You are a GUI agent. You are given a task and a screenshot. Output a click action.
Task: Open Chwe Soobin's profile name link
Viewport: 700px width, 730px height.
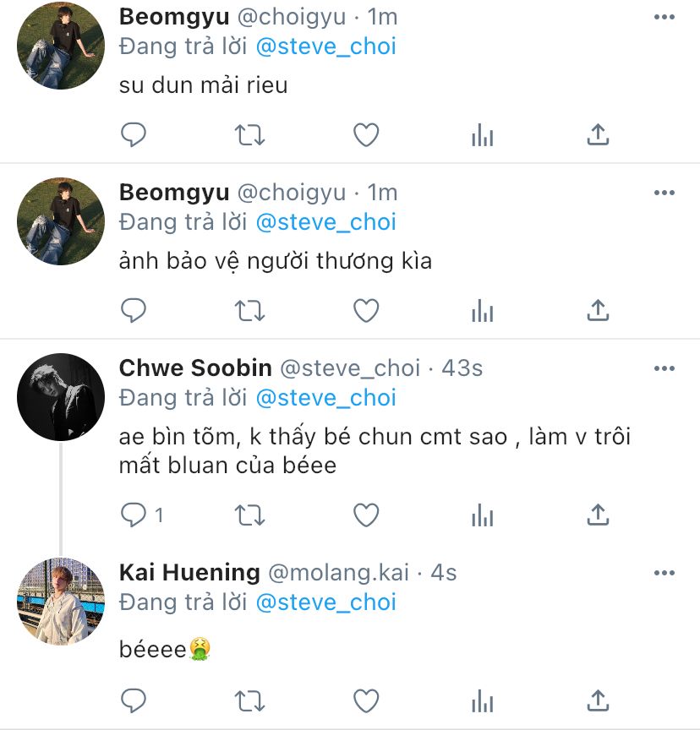click(x=195, y=368)
